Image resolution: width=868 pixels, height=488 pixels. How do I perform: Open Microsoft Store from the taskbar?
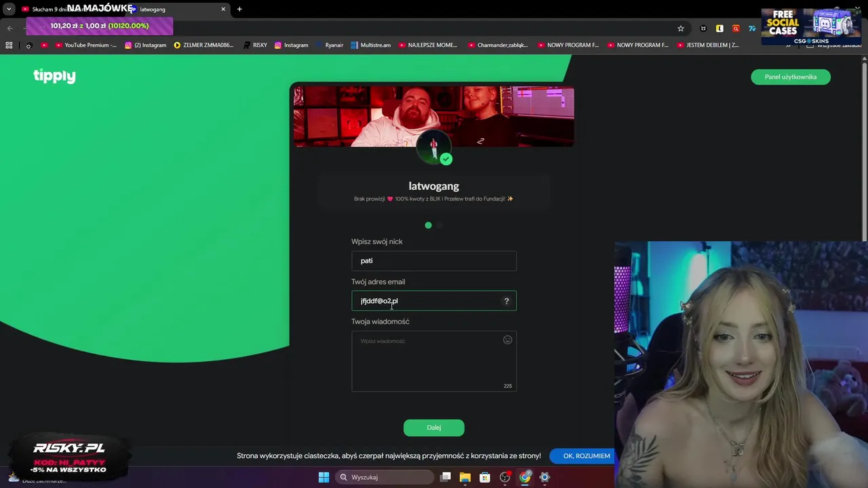pos(485,477)
